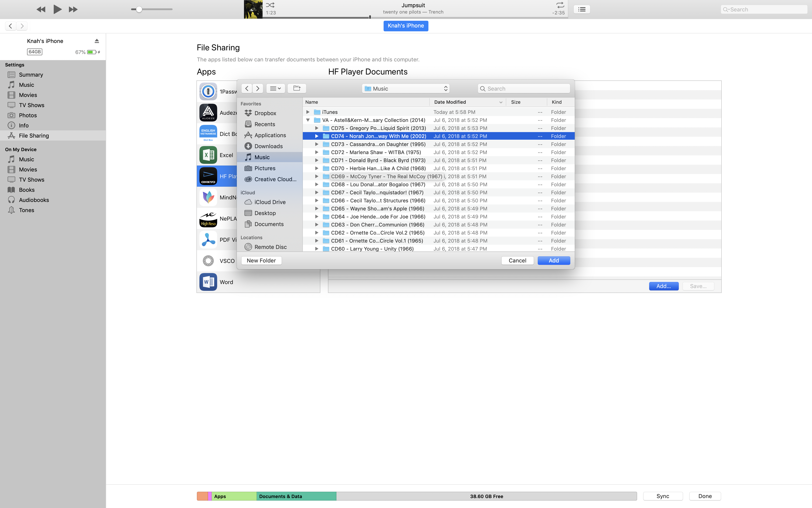The image size is (812, 508).
Task: Click the New Folder button
Action: coord(261,260)
